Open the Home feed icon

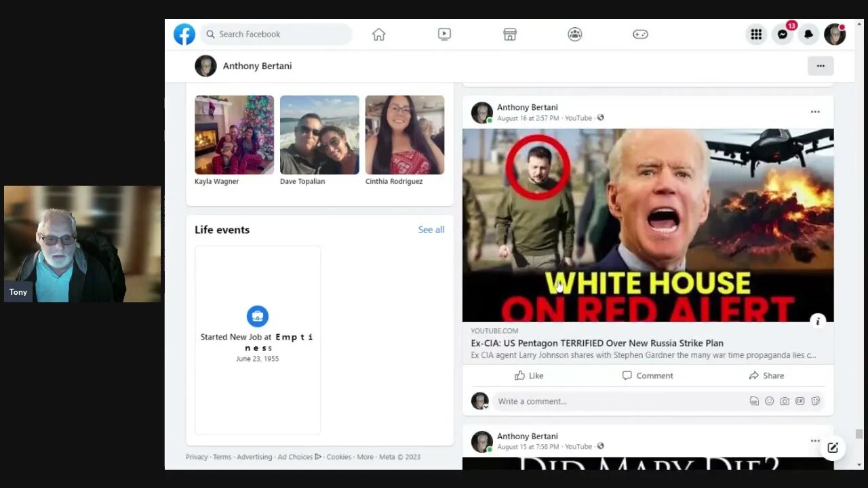379,35
